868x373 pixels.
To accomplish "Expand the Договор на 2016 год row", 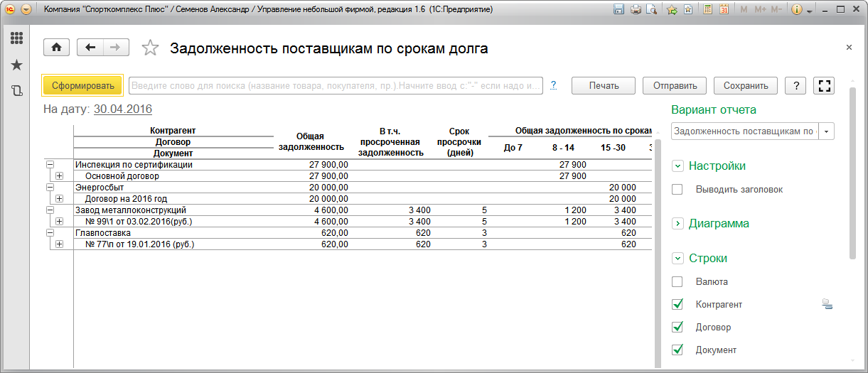I will pos(59,199).
